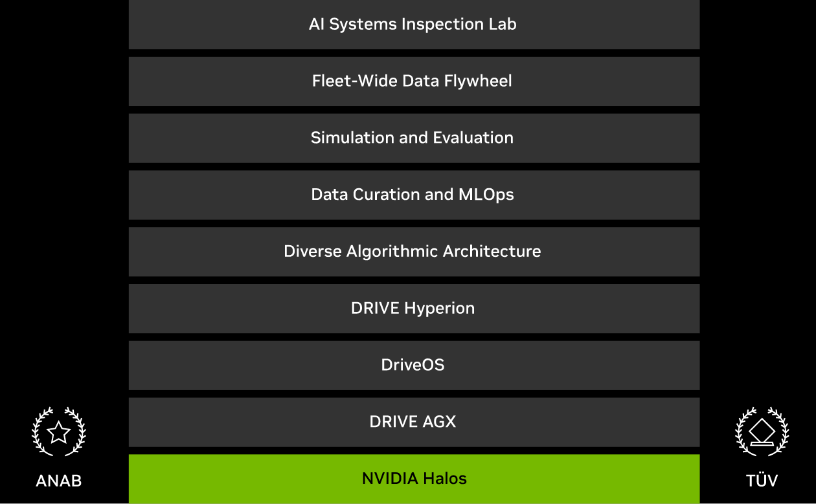The image size is (816, 504).
Task: Click the star inside the ANAB wreath
Action: (59, 432)
